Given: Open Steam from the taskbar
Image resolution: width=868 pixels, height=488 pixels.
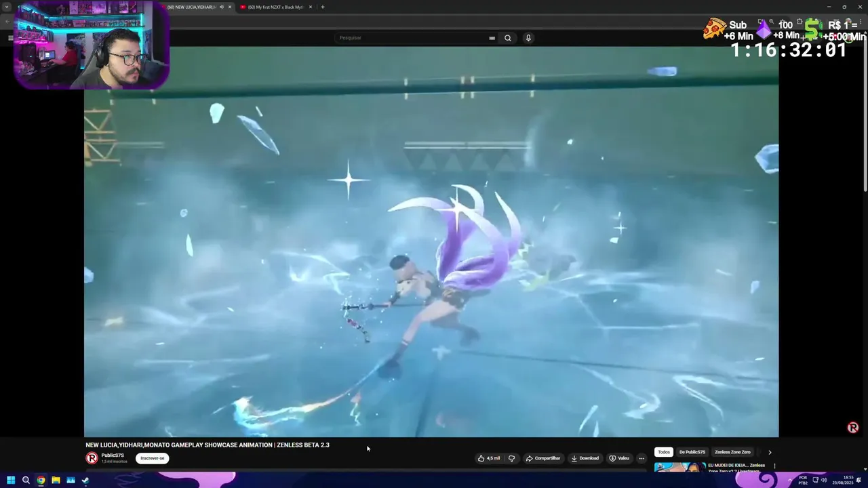Looking at the screenshot, I should 85,481.
